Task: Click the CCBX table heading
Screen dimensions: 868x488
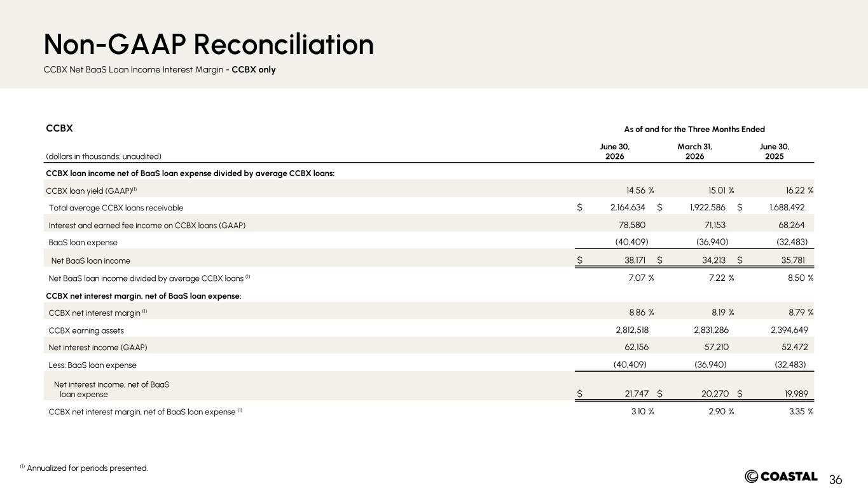Action: point(60,128)
